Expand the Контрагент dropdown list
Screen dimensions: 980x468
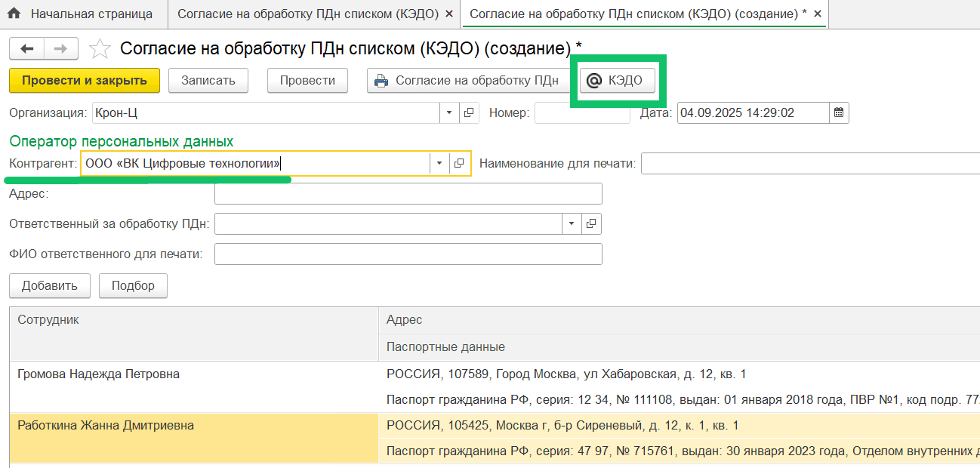439,163
